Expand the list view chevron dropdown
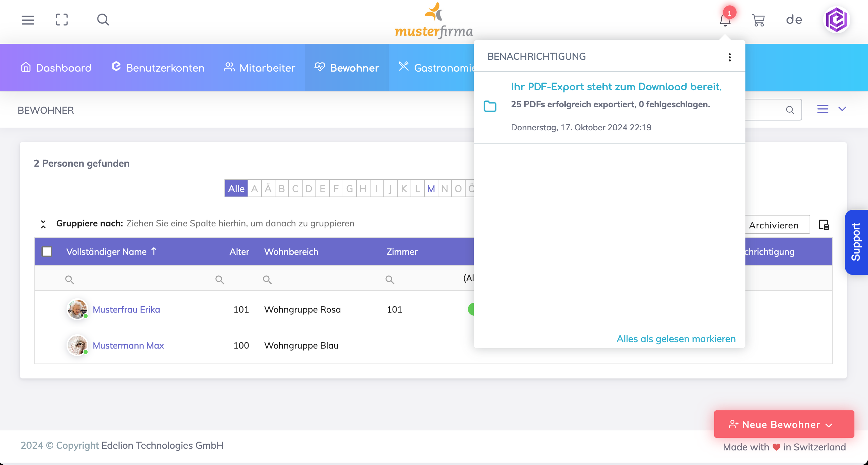Viewport: 868px width, 465px height. click(842, 109)
